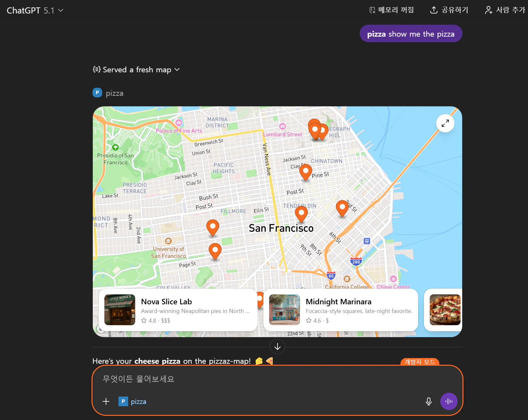Expand the 'Served a fresh map' details
The height and width of the screenshot is (420, 528).
pos(136,70)
